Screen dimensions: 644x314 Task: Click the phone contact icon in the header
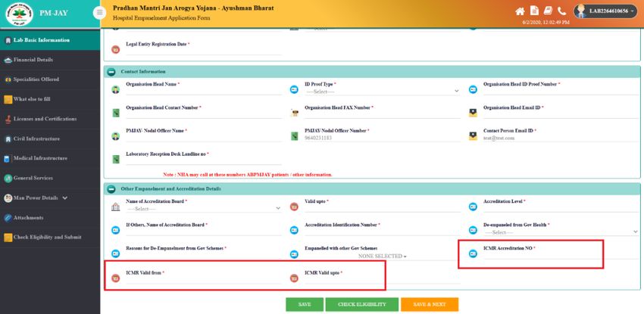pyautogui.click(x=562, y=11)
